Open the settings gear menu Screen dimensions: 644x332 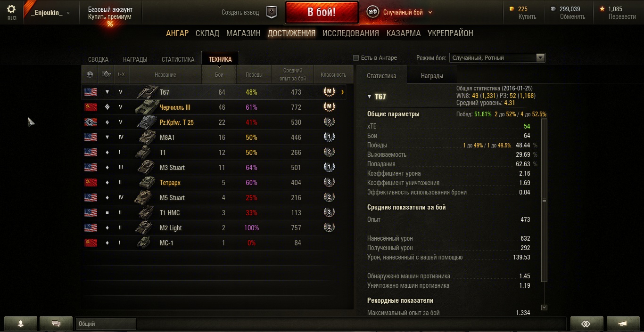point(11,9)
